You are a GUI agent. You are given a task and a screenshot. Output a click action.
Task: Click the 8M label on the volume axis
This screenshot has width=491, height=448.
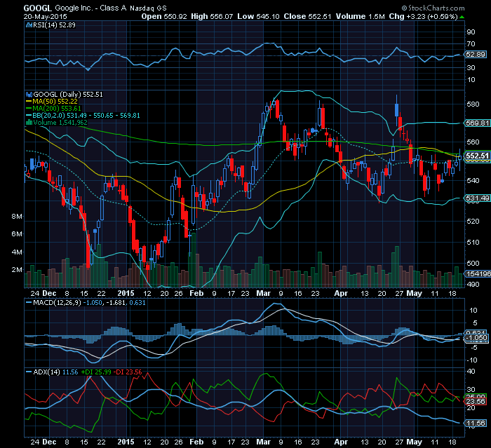17,217
